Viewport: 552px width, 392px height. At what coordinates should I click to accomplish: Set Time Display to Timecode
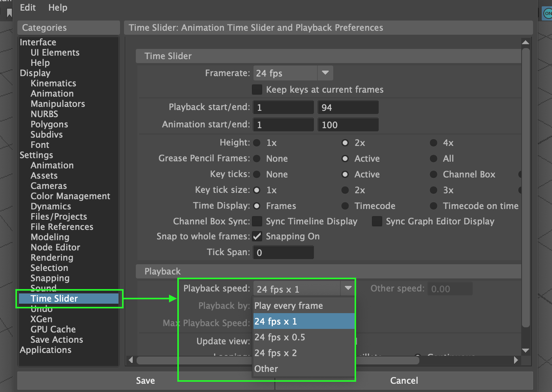345,206
